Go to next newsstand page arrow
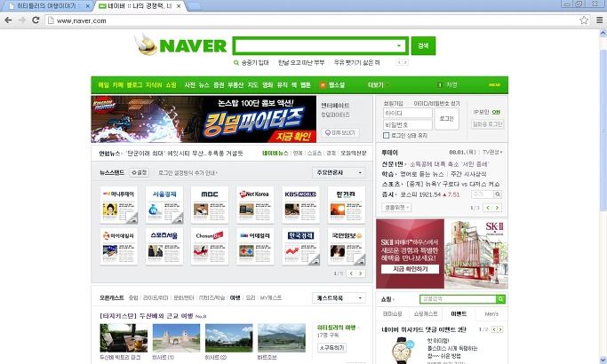 tap(361, 273)
